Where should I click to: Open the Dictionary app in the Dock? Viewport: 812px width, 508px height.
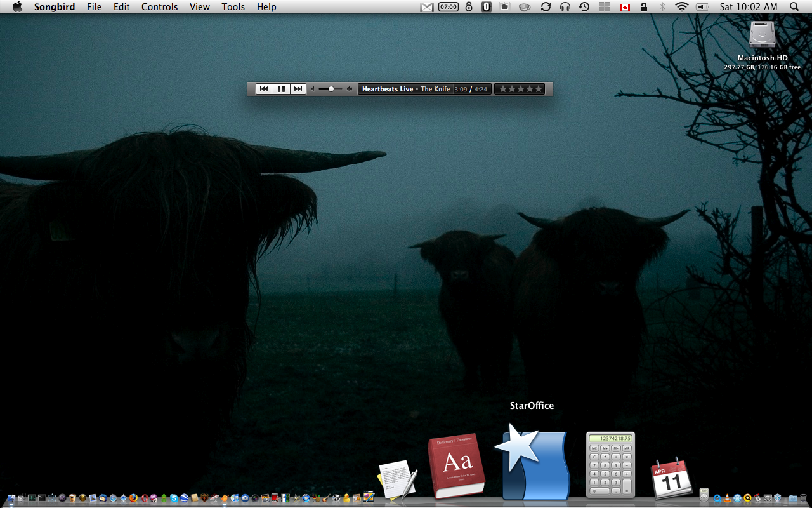tap(457, 467)
